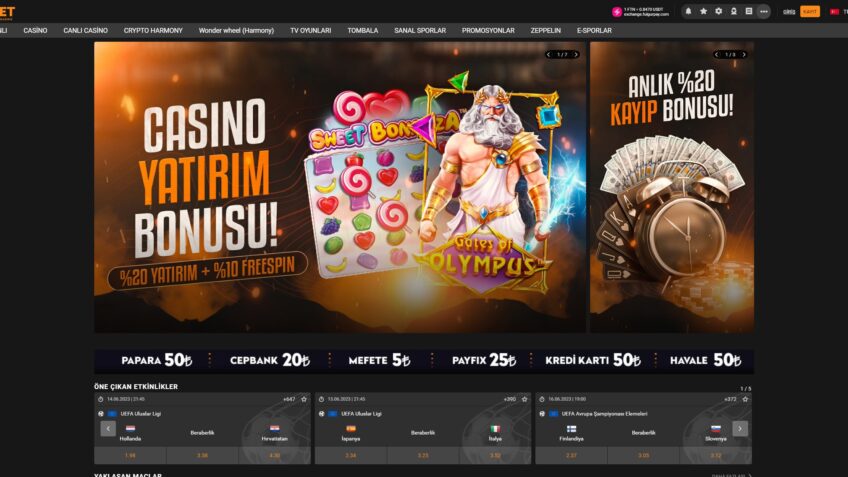Open the CANLI CASINO menu item
The width and height of the screenshot is (848, 477).
85,31
